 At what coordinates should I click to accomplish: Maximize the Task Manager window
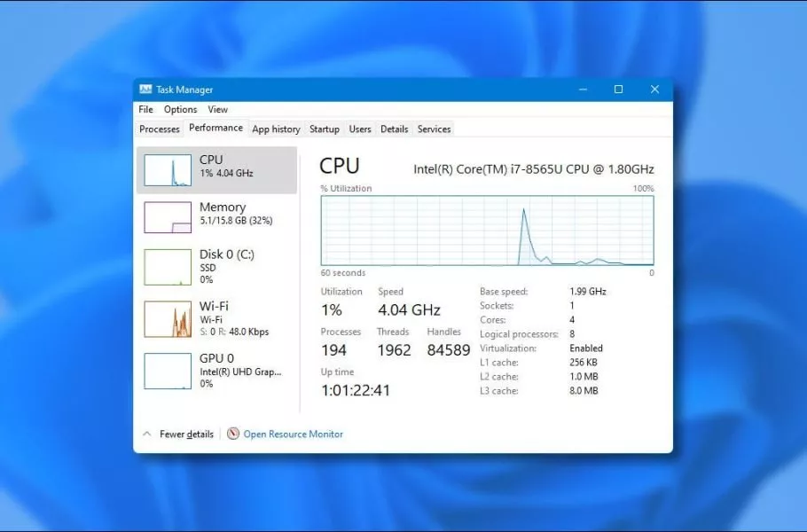[619, 90]
